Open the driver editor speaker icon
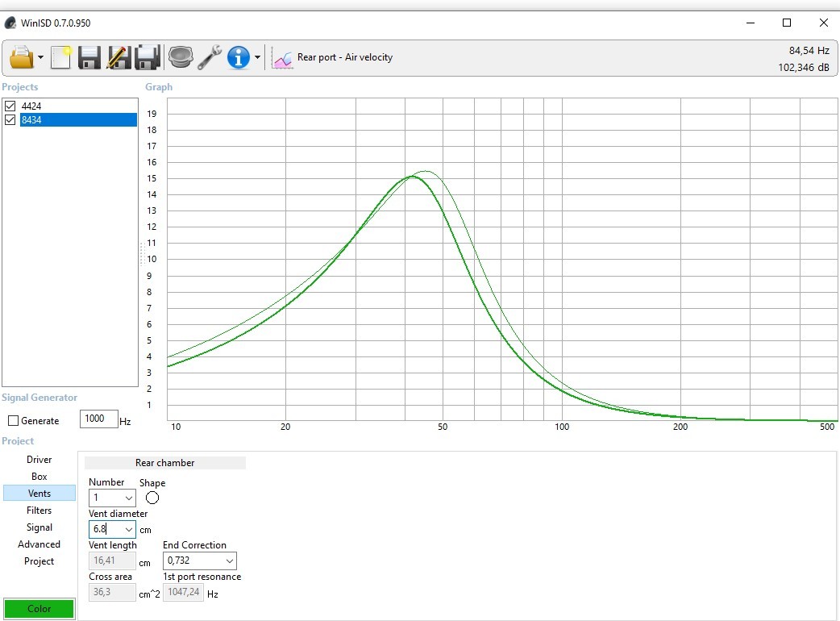840x621 pixels. point(181,56)
